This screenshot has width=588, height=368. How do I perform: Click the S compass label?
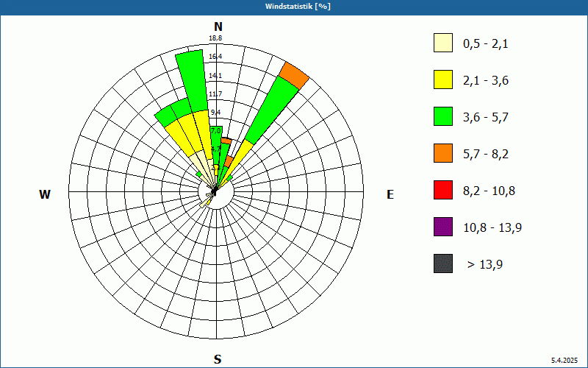click(218, 359)
